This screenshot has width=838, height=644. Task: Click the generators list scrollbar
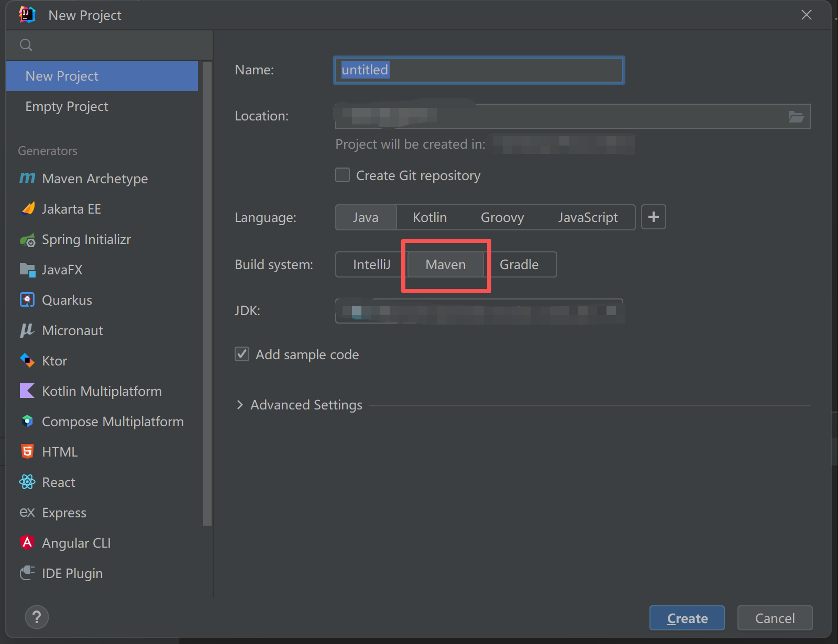coord(207,293)
